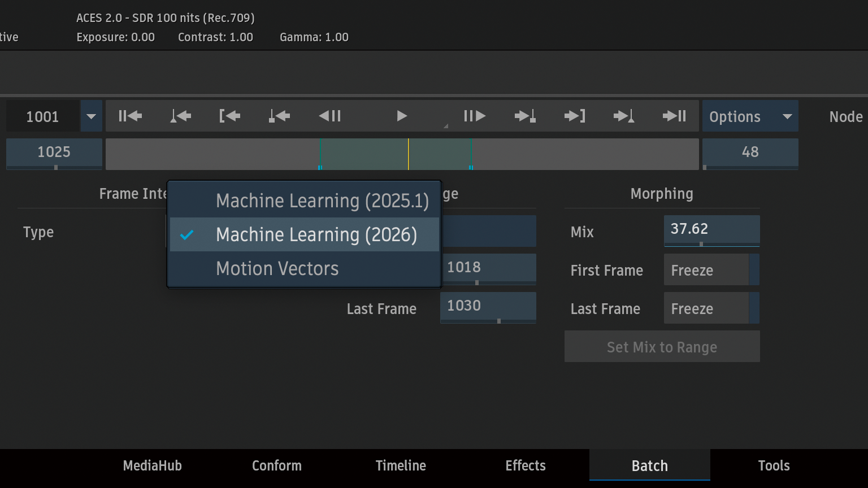Open the Options dropdown
Viewport: 868px width, 488px height.
[750, 116]
